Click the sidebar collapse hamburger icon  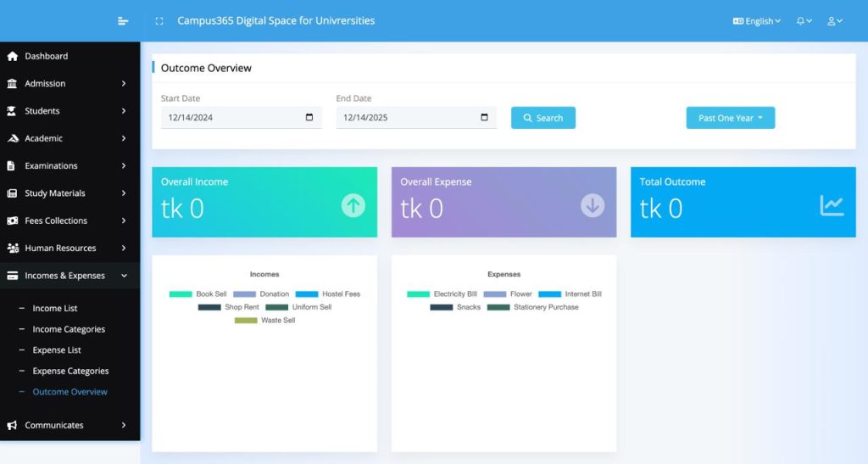coord(124,21)
